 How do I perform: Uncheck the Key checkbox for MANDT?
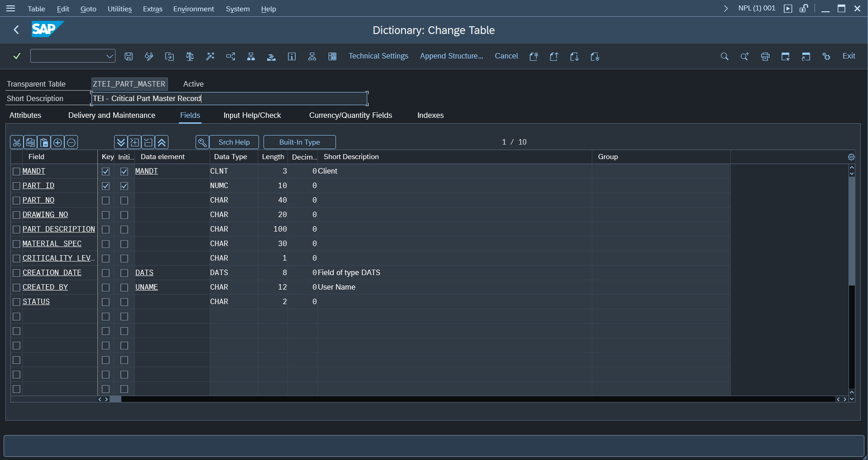pyautogui.click(x=106, y=171)
